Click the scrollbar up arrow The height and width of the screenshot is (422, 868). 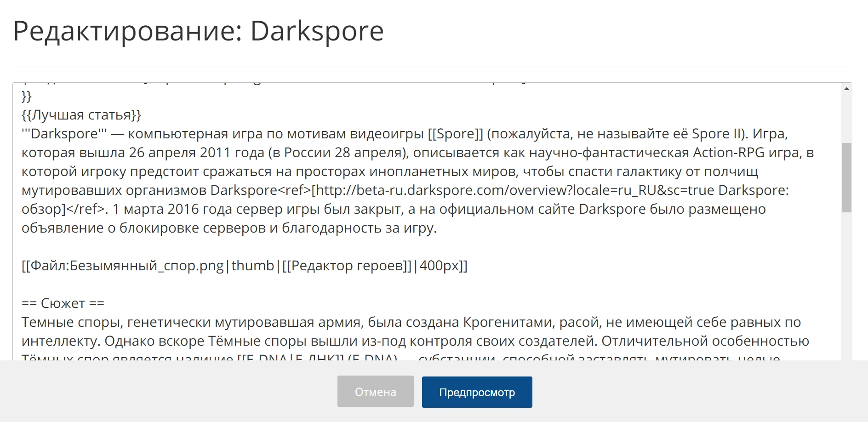coord(846,89)
